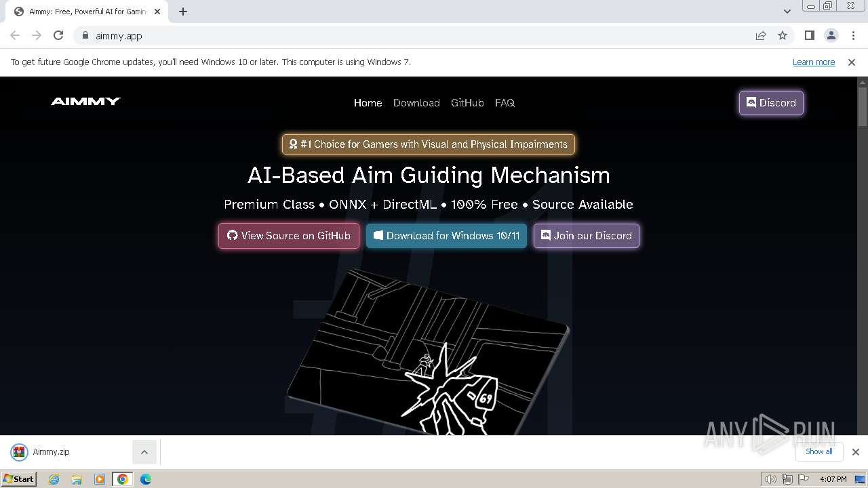Viewport: 868px width, 488px height.
Task: Select the Aimmy browser tab
Action: pyautogui.click(x=87, y=12)
